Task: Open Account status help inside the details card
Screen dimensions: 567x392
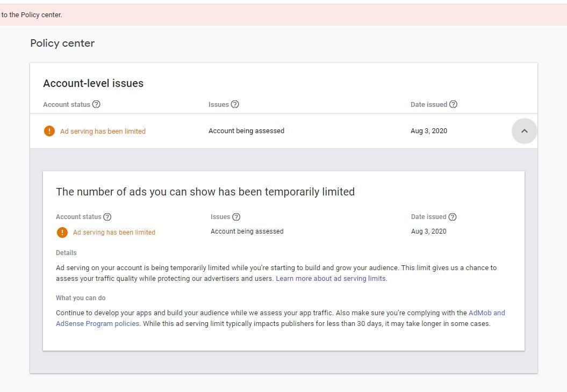Action: point(107,216)
